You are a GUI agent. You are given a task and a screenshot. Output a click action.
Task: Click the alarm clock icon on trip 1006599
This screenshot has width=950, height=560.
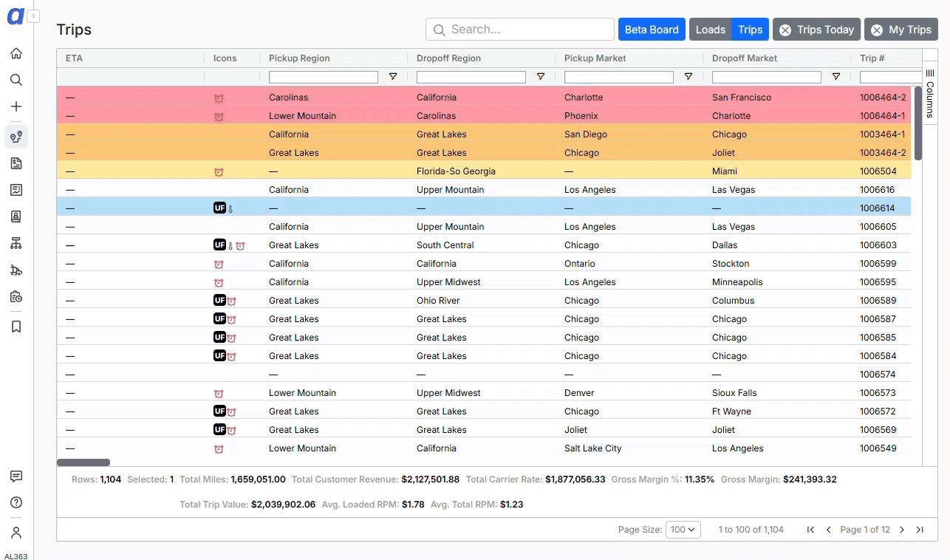click(219, 264)
